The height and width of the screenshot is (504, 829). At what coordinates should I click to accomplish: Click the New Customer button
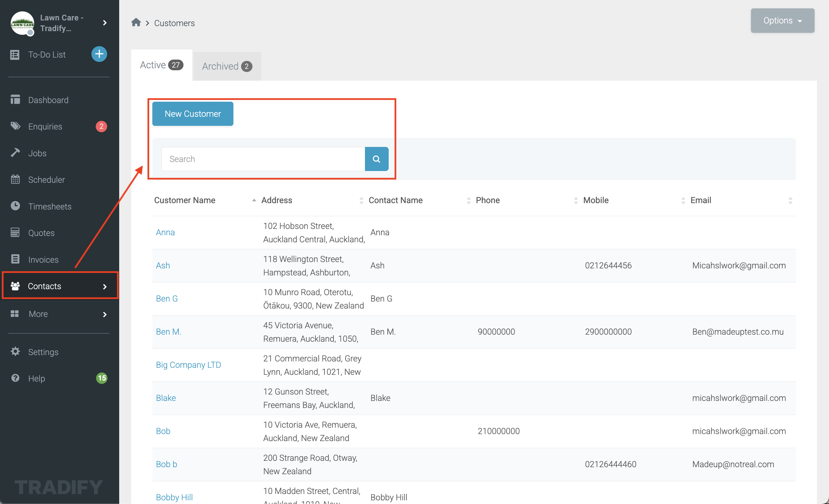[x=193, y=114]
